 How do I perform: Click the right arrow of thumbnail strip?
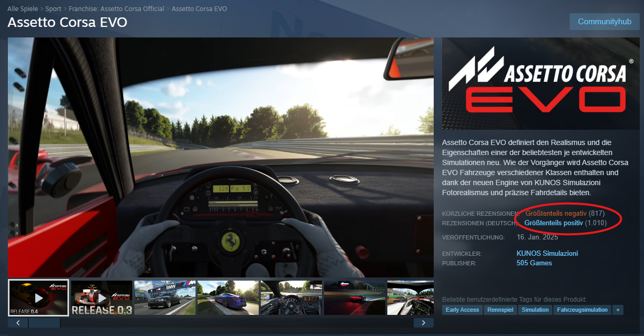pos(424,322)
